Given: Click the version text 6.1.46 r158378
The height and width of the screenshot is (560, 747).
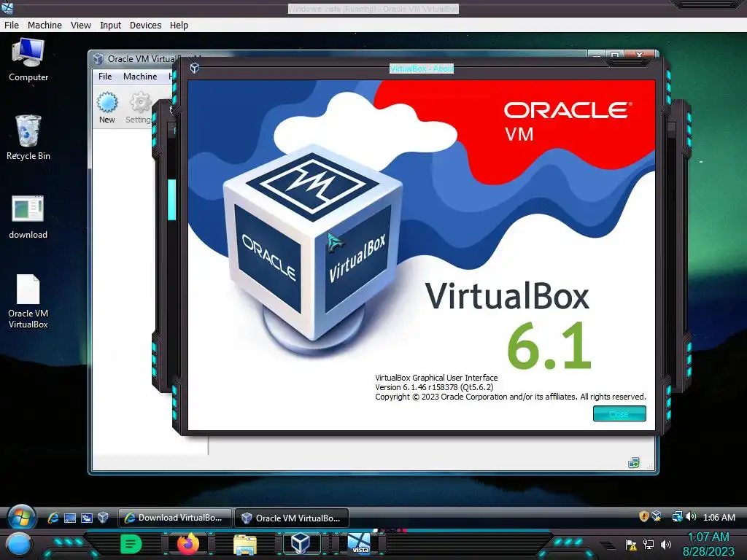Looking at the screenshot, I should 434,387.
